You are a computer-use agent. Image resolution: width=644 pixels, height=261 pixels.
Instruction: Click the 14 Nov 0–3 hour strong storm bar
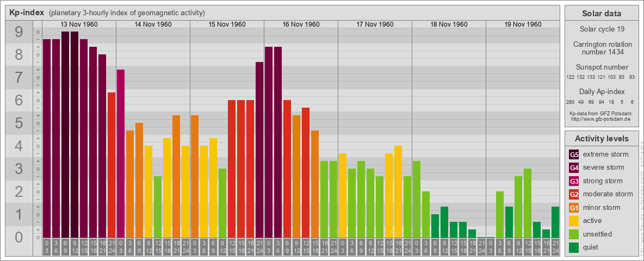(x=121, y=153)
